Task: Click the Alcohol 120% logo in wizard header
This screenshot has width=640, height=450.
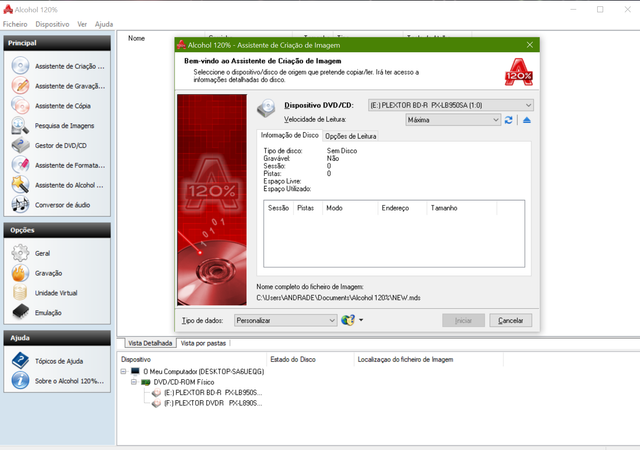Action: 518,72
